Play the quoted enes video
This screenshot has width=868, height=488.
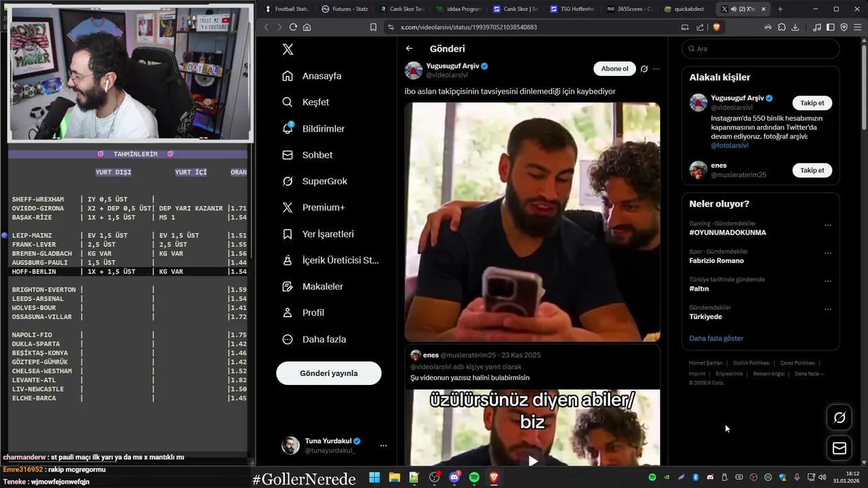coord(533,461)
